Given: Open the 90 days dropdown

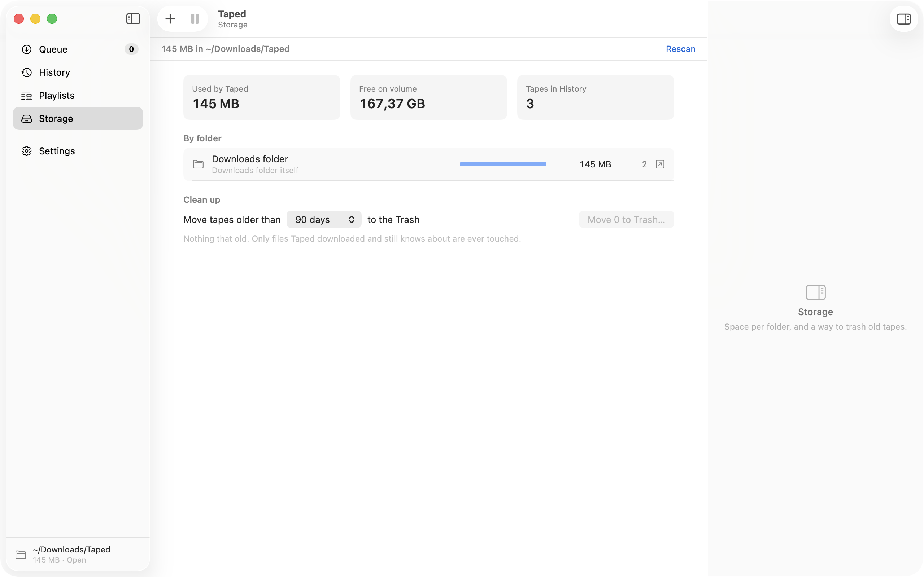Looking at the screenshot, I should (324, 219).
